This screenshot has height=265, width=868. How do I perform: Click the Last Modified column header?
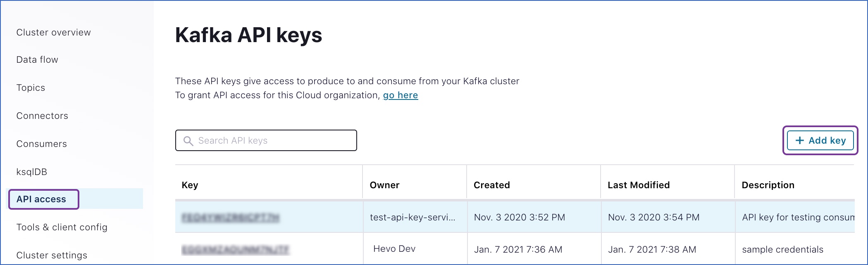coord(638,185)
